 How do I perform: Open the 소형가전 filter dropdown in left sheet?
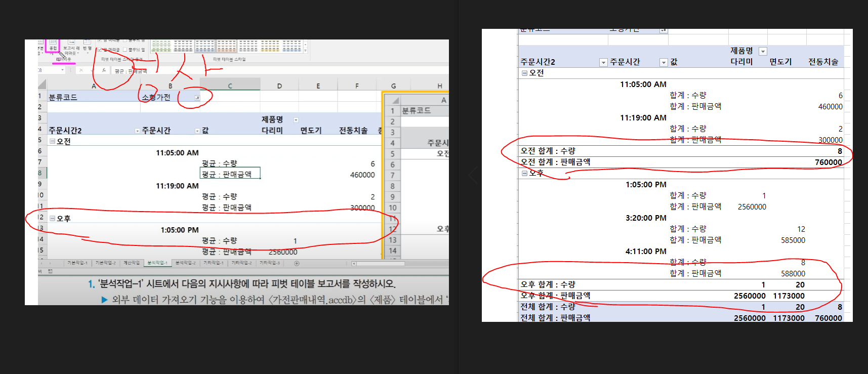(197, 98)
